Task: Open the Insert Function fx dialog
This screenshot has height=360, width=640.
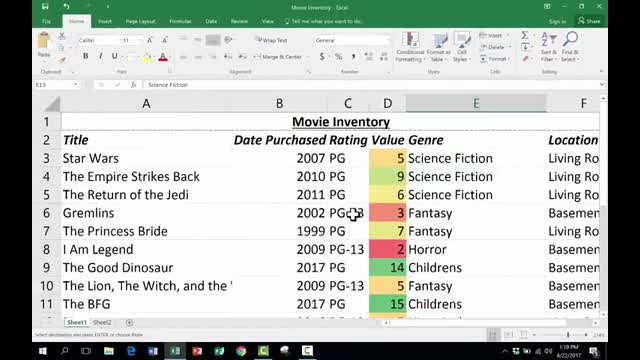Action: click(x=133, y=84)
